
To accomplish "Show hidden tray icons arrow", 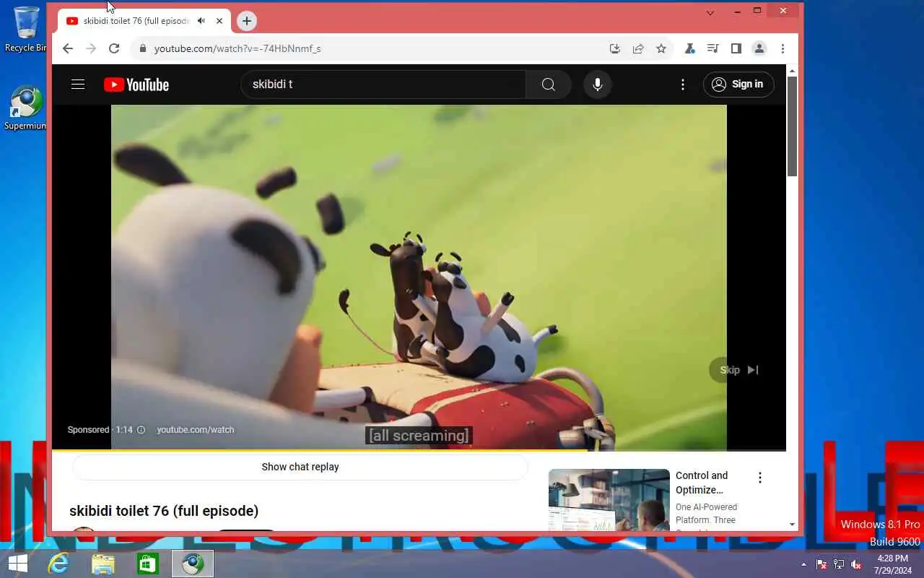I will pos(803,564).
